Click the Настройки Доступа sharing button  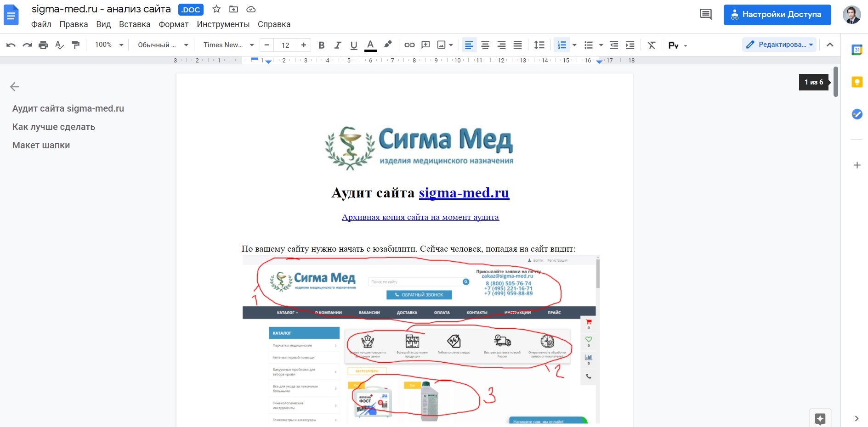777,15
